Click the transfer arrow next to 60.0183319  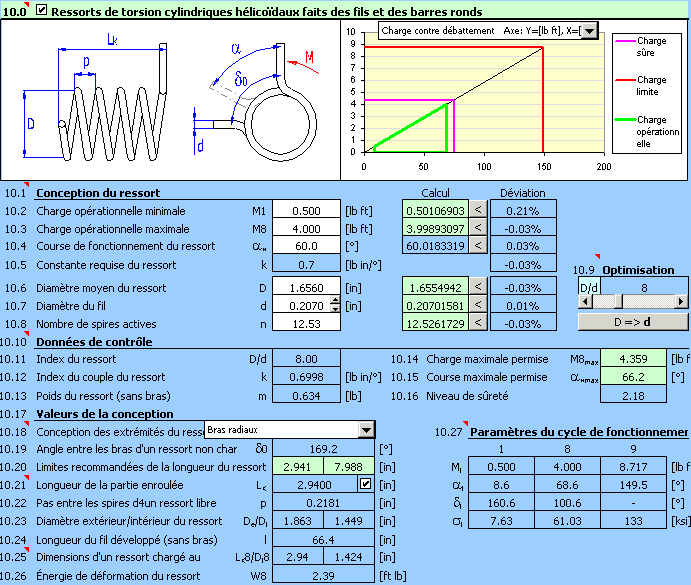click(x=478, y=244)
